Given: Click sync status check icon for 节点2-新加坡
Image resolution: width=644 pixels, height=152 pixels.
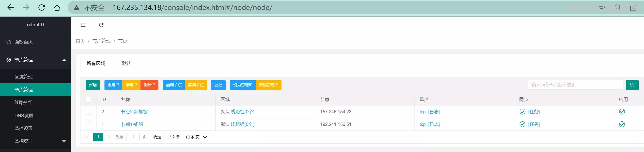Looking at the screenshot, I should (x=522, y=112).
